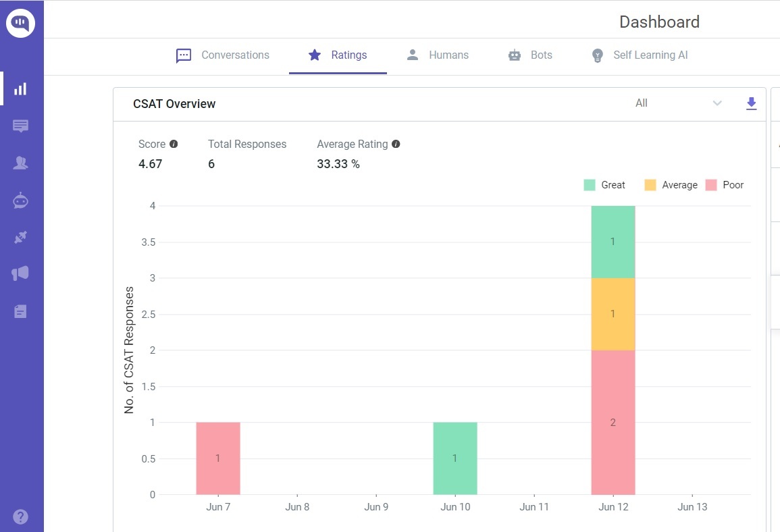Click the rocket integrations icon in sidebar
Viewport: 780px width, 532px height.
pyautogui.click(x=20, y=237)
